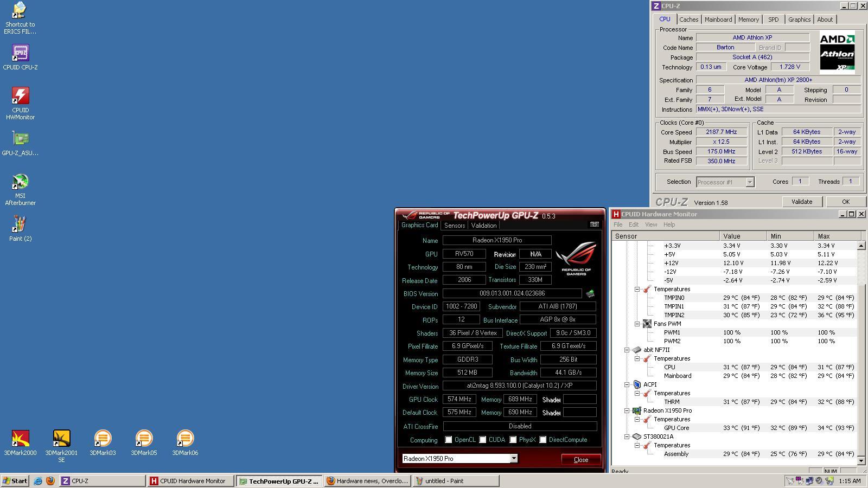Screen dimensions: 868x488
Task: Click Hardware Monitor scrollbar down arrow
Action: click(x=861, y=460)
